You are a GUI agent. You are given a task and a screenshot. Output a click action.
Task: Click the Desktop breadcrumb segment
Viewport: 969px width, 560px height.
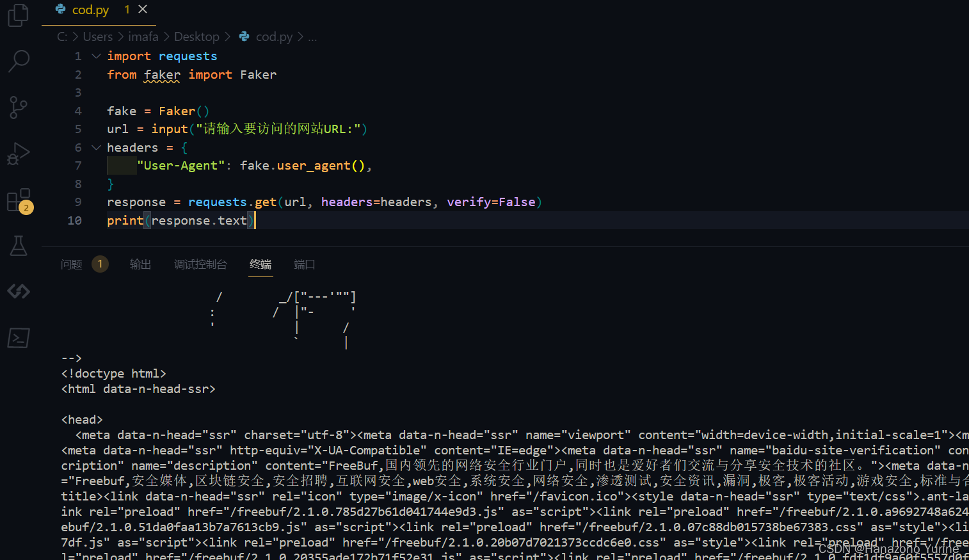pyautogui.click(x=196, y=37)
